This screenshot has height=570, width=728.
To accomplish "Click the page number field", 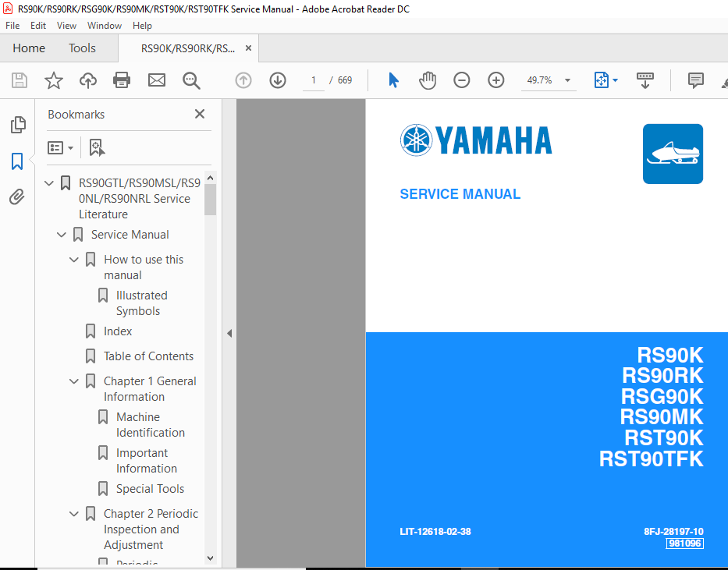I will tap(314, 80).
